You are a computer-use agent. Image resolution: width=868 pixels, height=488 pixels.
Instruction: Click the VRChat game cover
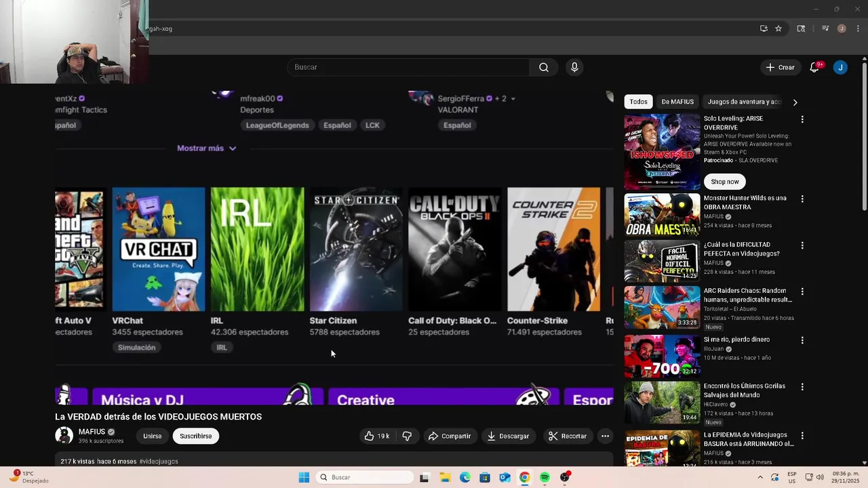tap(159, 249)
